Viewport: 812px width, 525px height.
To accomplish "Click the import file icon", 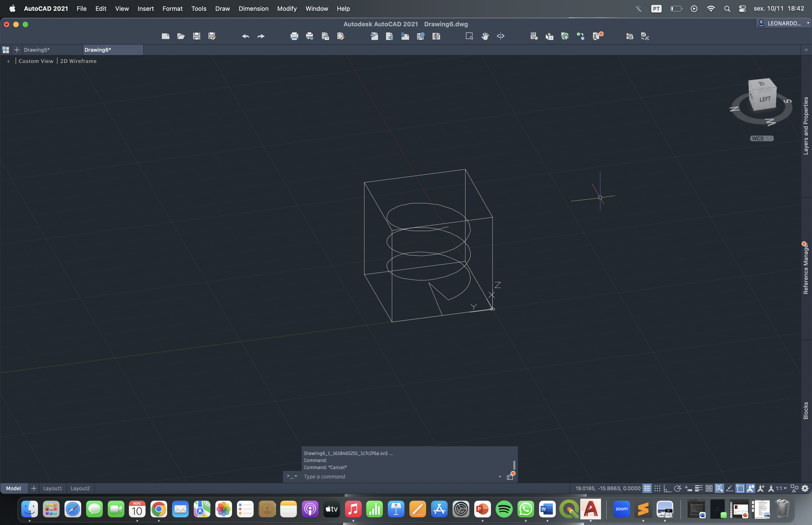I will [374, 36].
